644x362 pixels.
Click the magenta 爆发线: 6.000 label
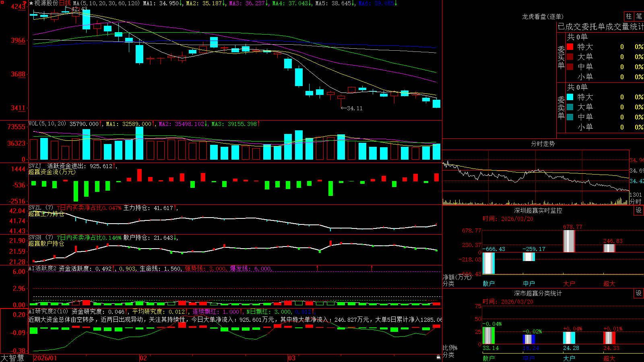click(x=251, y=268)
